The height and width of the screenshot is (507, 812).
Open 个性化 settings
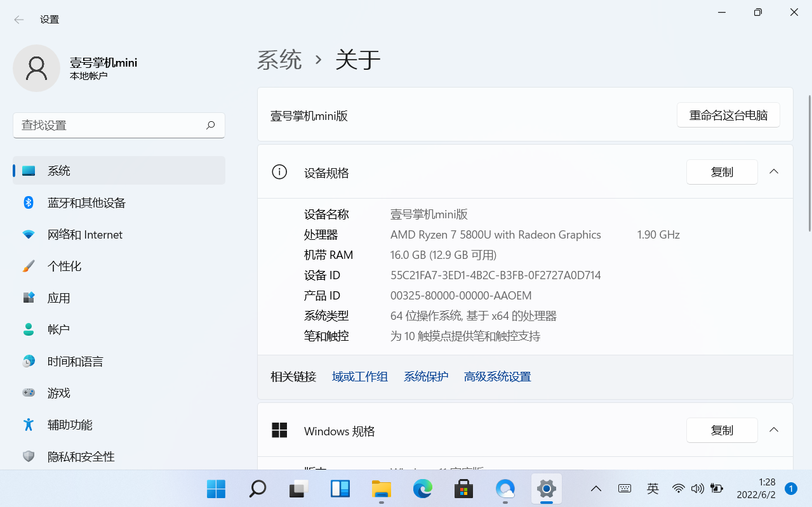click(119, 266)
